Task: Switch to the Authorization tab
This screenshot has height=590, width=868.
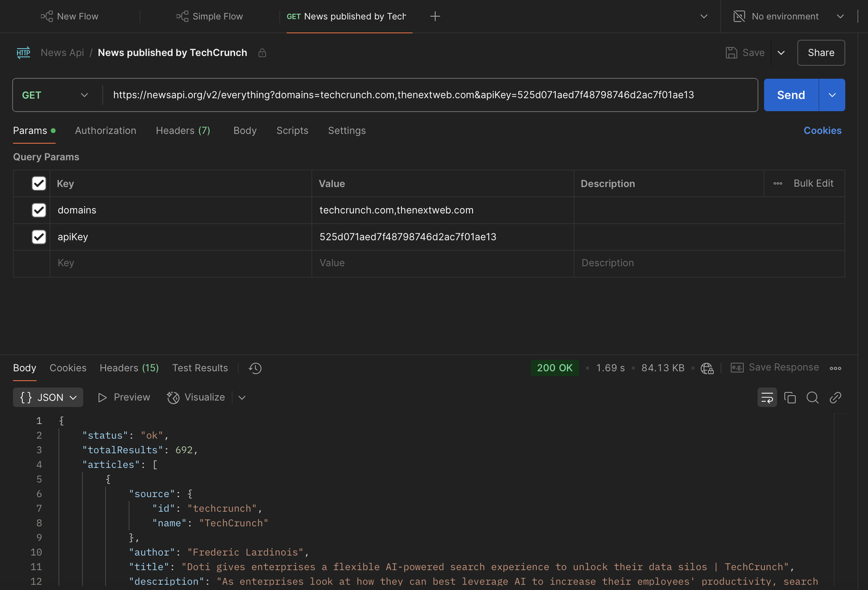Action: point(106,131)
